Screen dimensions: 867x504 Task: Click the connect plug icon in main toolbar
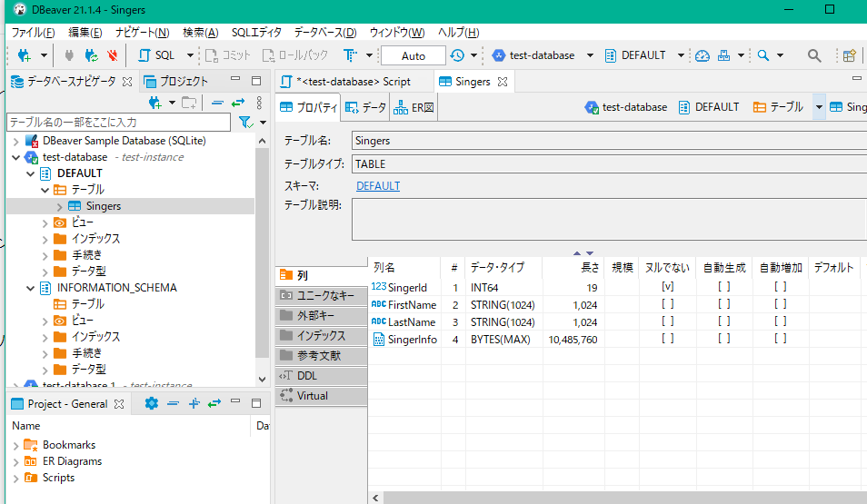pos(69,55)
